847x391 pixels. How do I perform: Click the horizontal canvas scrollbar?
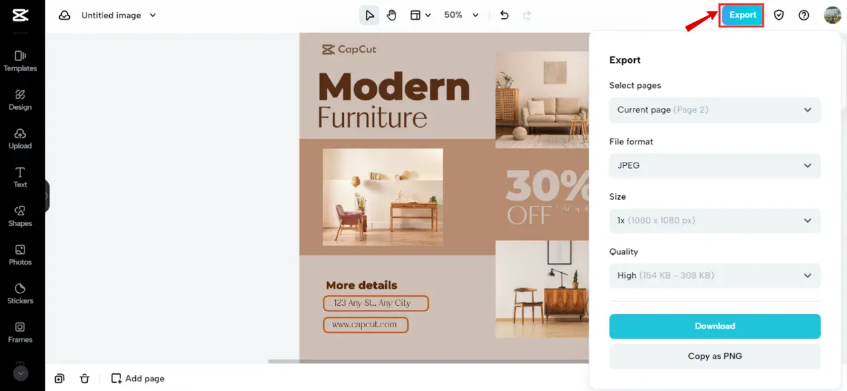(x=429, y=361)
